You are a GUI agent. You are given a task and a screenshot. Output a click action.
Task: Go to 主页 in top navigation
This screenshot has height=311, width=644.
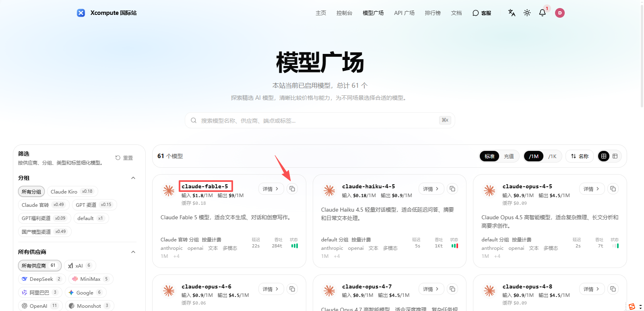pos(321,13)
